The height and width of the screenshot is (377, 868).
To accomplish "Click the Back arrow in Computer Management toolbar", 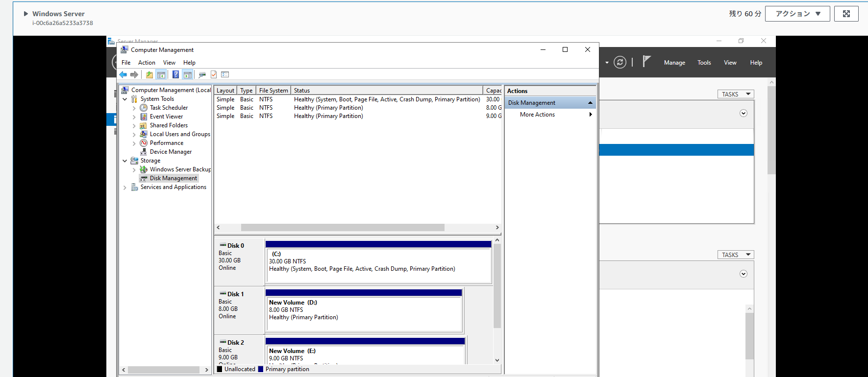I will (x=123, y=74).
